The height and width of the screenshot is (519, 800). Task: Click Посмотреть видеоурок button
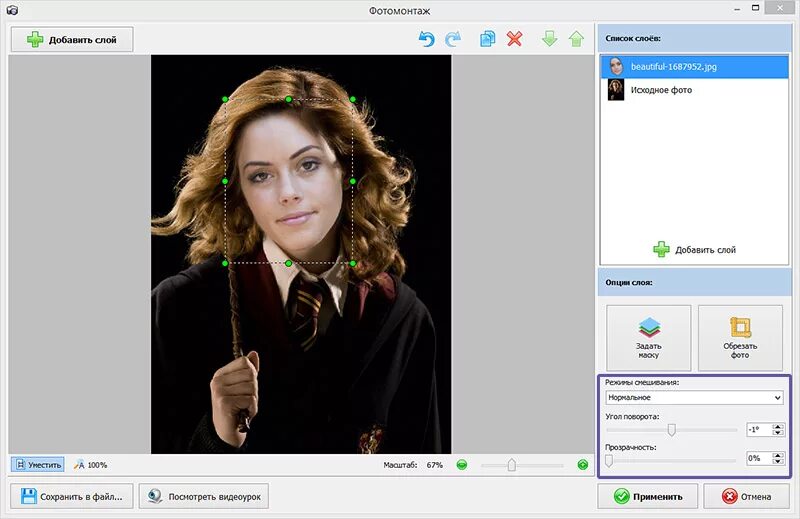[204, 496]
